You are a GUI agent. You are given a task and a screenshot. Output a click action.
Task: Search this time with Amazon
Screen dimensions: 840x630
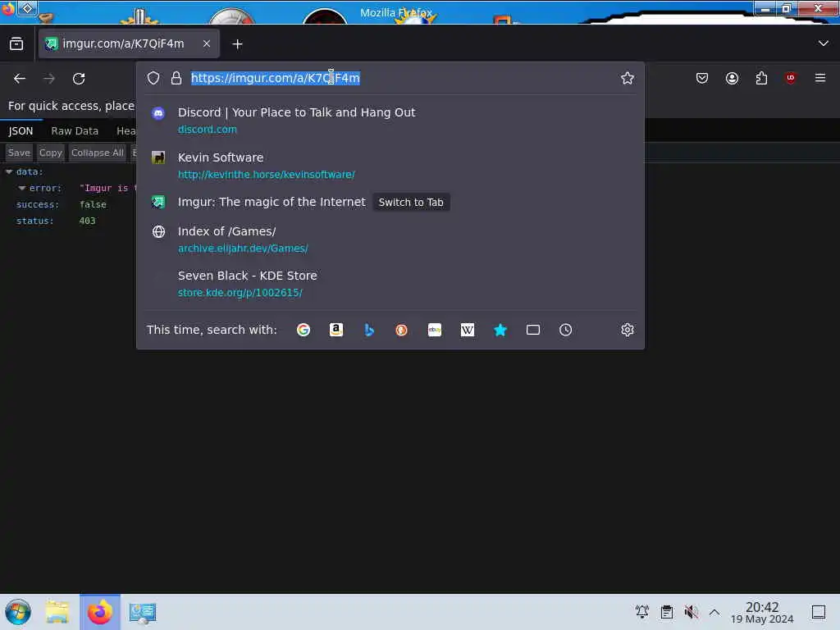(x=336, y=330)
